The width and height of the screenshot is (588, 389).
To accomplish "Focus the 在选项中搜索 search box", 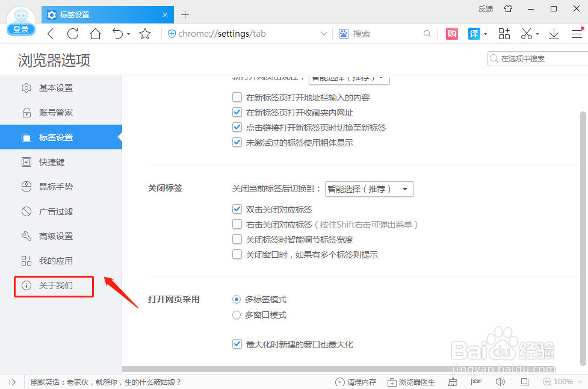I will [x=538, y=58].
